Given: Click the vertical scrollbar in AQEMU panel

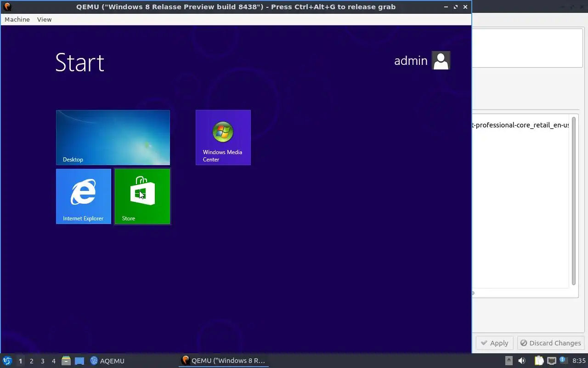Looking at the screenshot, I should [574, 201].
